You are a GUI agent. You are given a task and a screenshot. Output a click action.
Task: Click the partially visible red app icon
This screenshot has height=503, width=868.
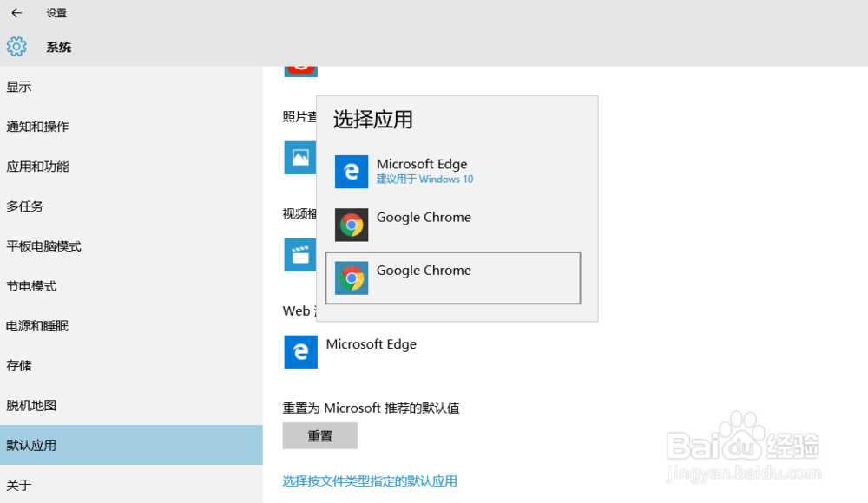tap(300, 71)
